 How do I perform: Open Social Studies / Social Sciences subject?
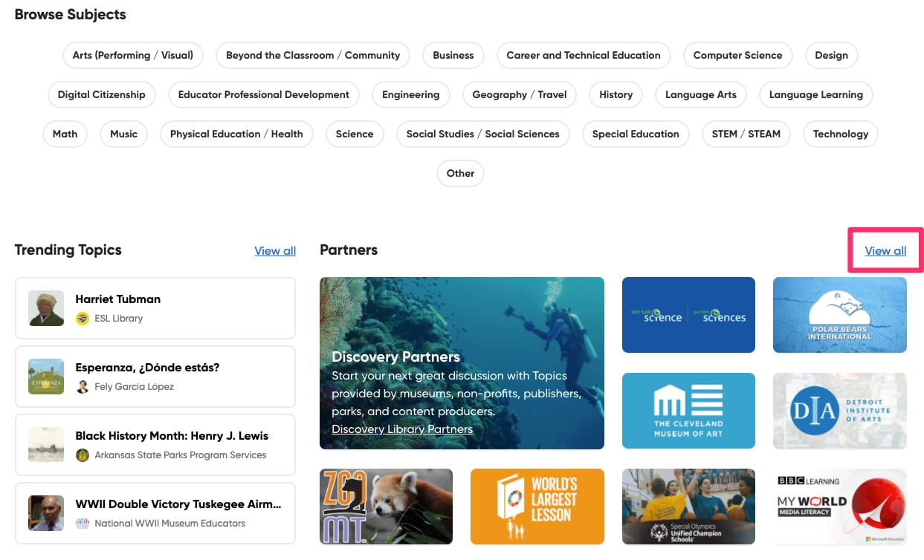tap(483, 134)
